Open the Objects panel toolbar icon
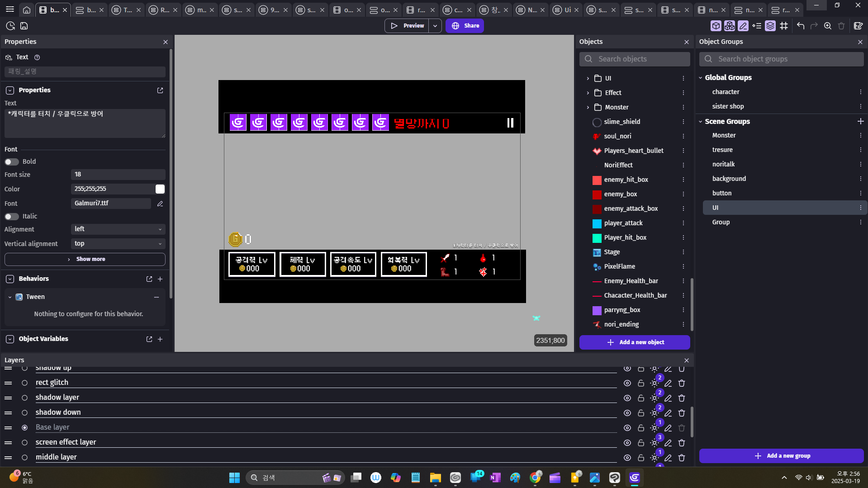The image size is (868, 488). pyautogui.click(x=716, y=26)
